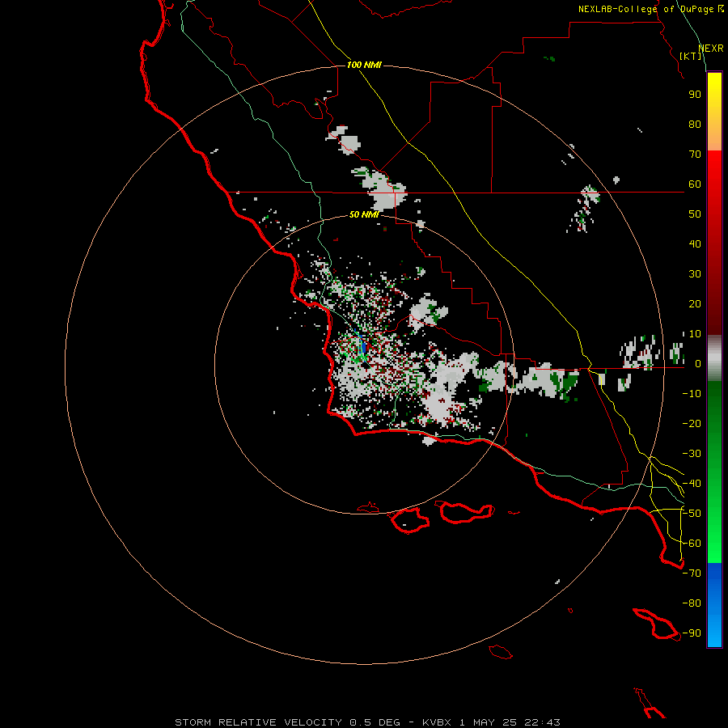The width and height of the screenshot is (728, 728).
Task: Select the -80 value on velocity scale
Action: (692, 603)
